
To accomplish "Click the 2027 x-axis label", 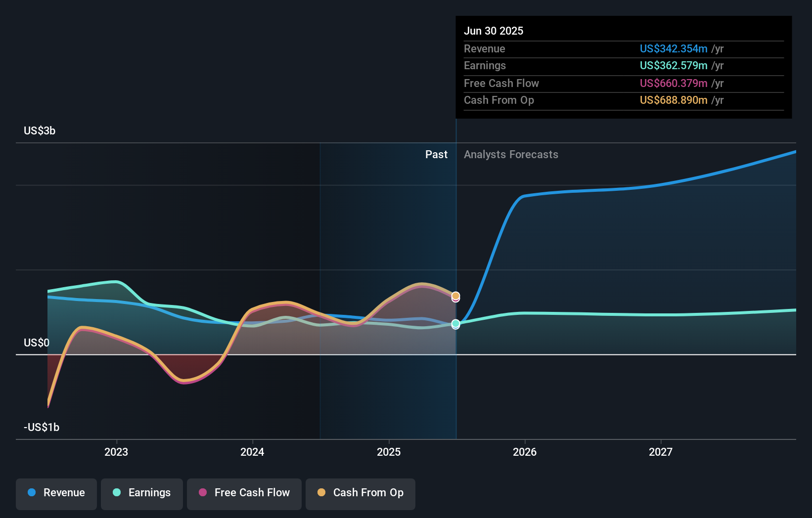I will (x=661, y=452).
